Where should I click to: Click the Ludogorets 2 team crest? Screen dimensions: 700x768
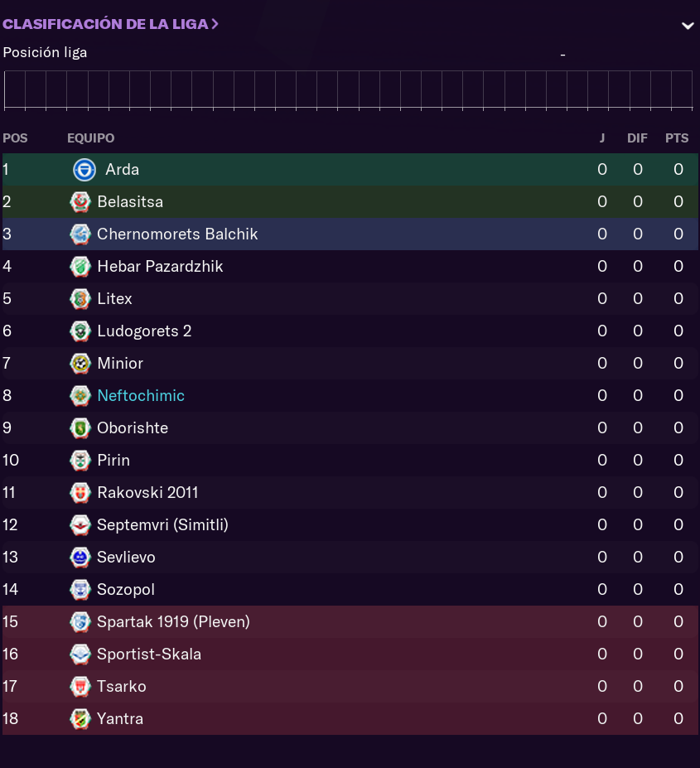80,331
